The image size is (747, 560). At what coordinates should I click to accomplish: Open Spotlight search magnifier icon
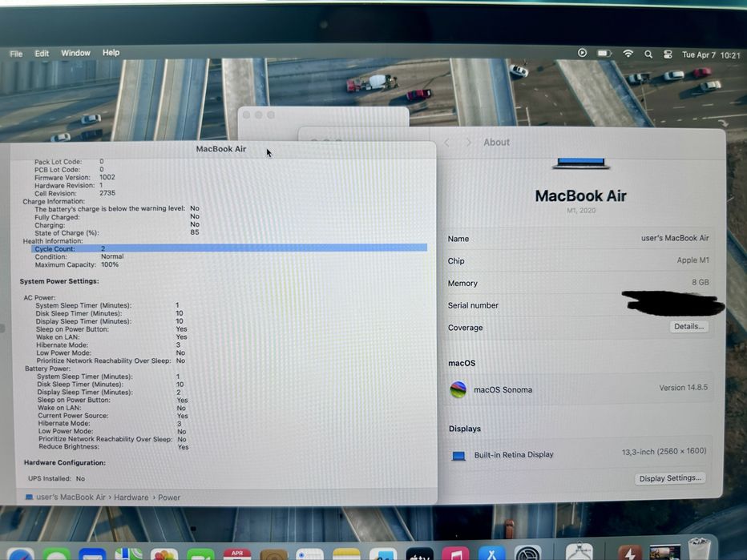[x=648, y=54]
